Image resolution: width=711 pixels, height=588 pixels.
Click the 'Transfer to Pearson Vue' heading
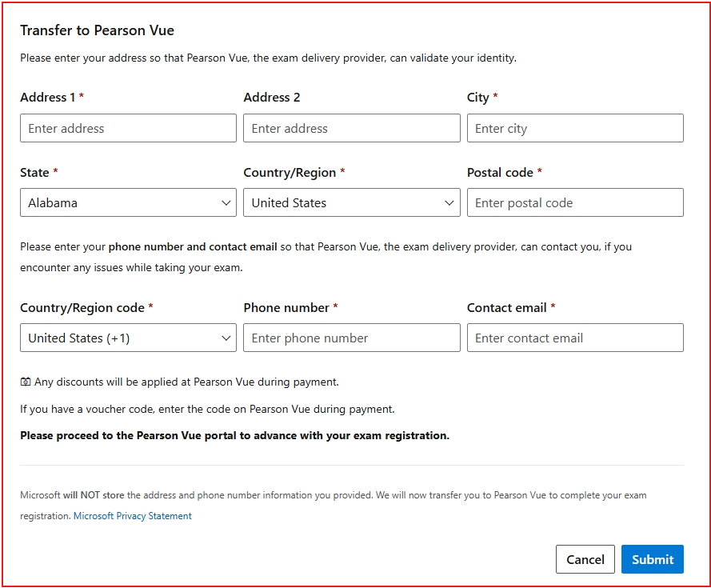[97, 30]
